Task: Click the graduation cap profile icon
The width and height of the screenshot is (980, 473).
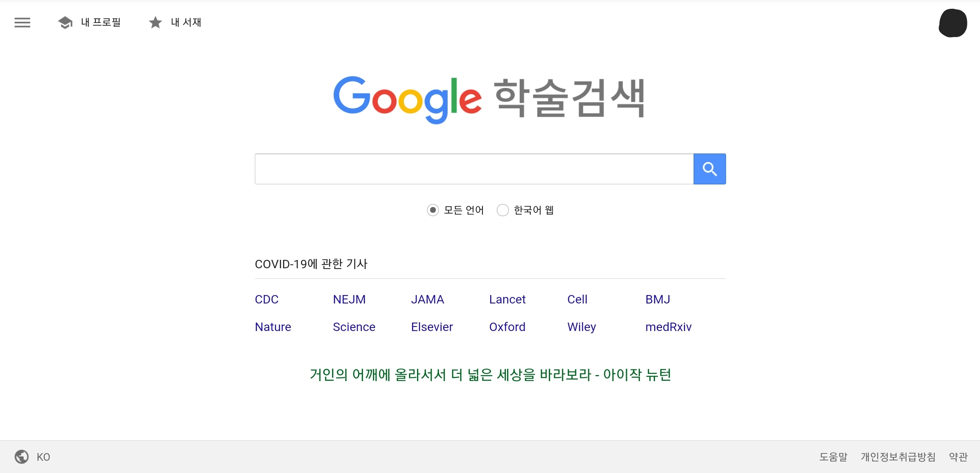Action: point(65,23)
